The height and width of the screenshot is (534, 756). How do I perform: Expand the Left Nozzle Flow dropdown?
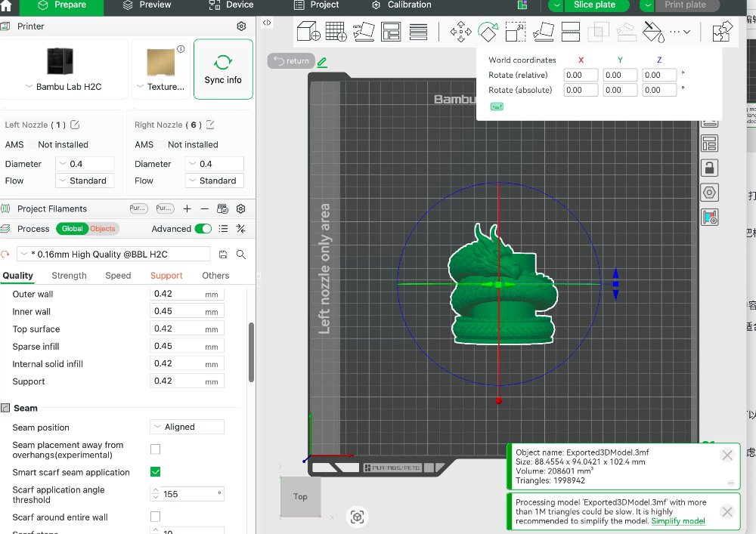[x=85, y=181]
